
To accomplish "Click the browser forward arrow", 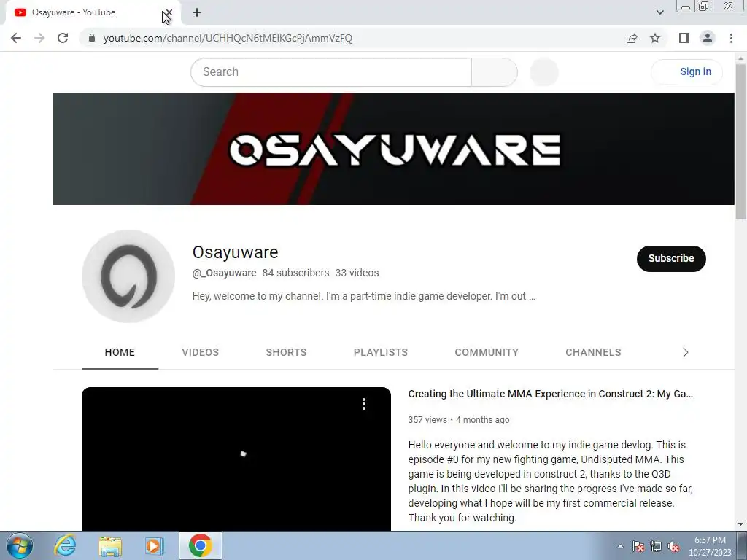I will point(39,38).
